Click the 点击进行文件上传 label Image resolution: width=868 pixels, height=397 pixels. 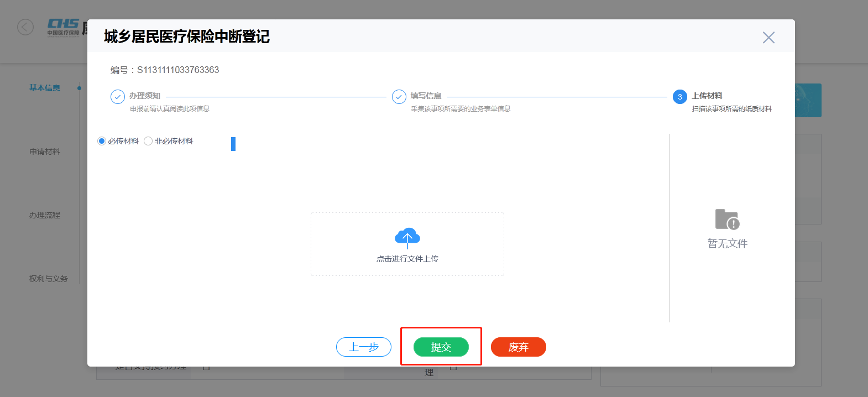tap(407, 259)
